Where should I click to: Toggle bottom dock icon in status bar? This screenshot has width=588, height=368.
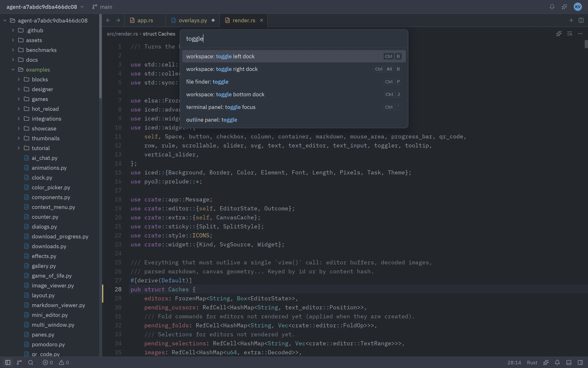coord(569,362)
